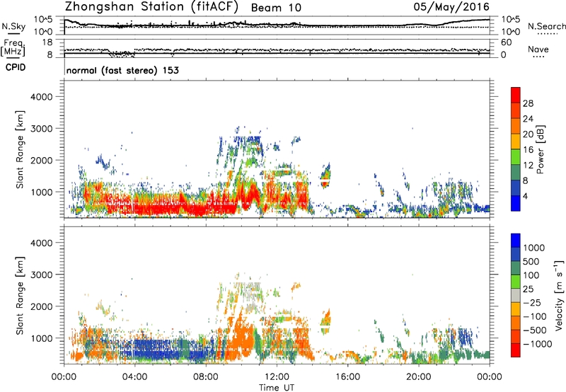Image resolution: width=566 pixels, height=392 pixels.
Task: Click the 'N.Search' legend label
Action: (546, 26)
